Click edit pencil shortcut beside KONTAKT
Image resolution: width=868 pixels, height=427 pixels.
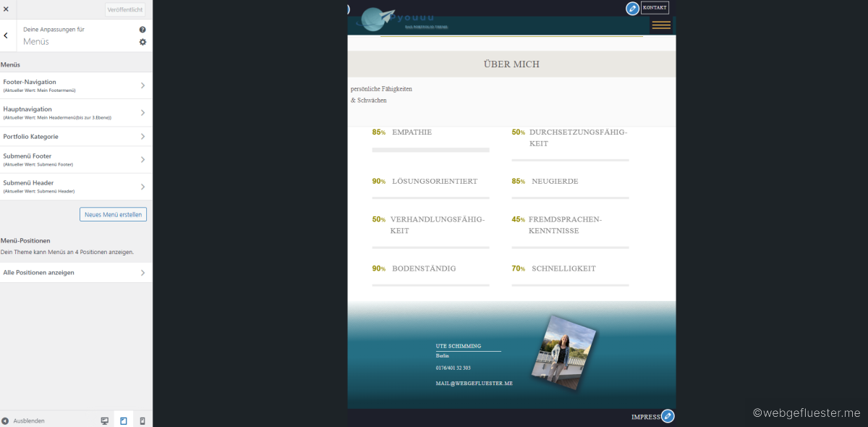click(632, 8)
